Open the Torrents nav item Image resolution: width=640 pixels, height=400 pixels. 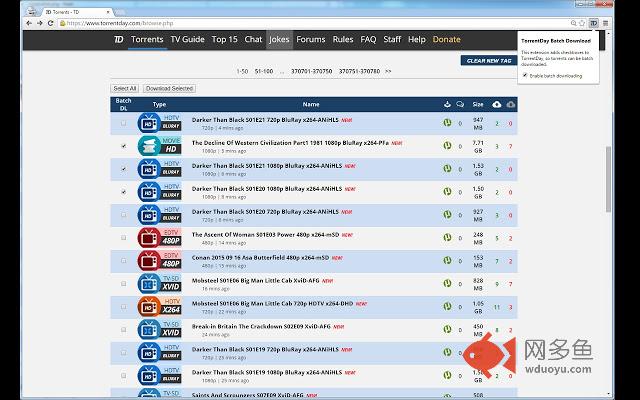tap(147, 39)
